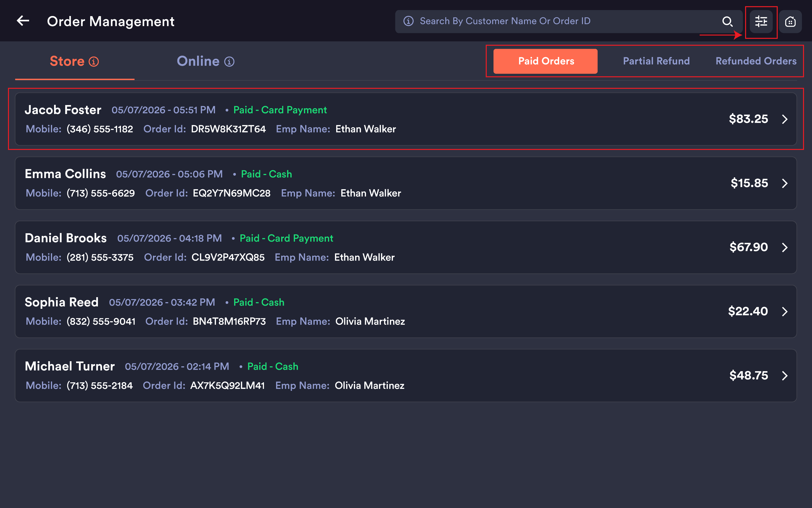The width and height of the screenshot is (812, 508).
Task: Open the filter sliders icon
Action: [x=761, y=22]
